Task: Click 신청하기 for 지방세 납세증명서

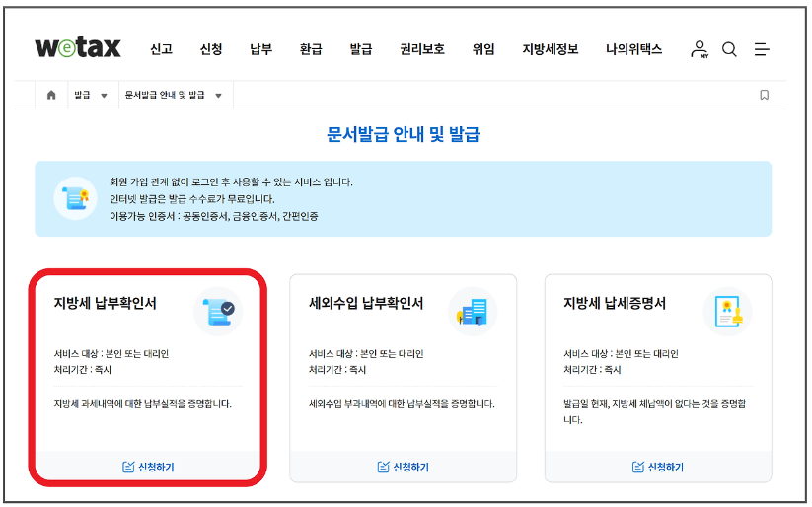Action: (x=658, y=468)
